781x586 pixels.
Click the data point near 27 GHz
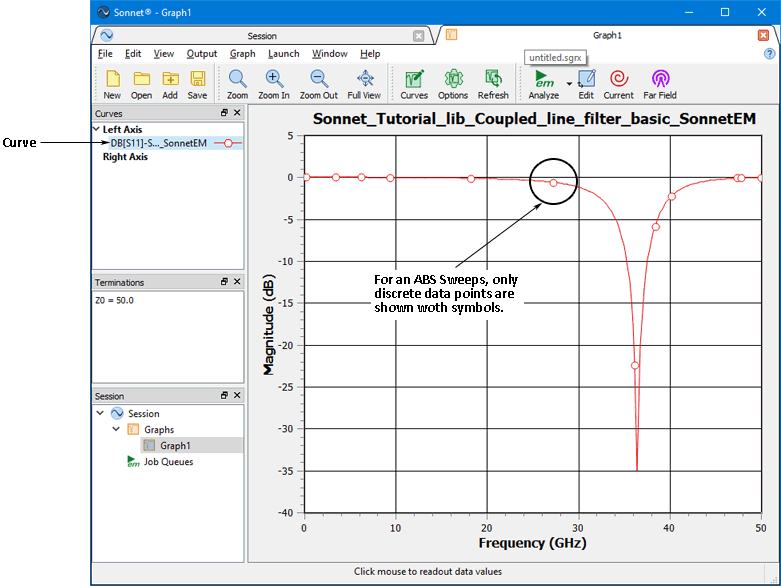tap(553, 183)
